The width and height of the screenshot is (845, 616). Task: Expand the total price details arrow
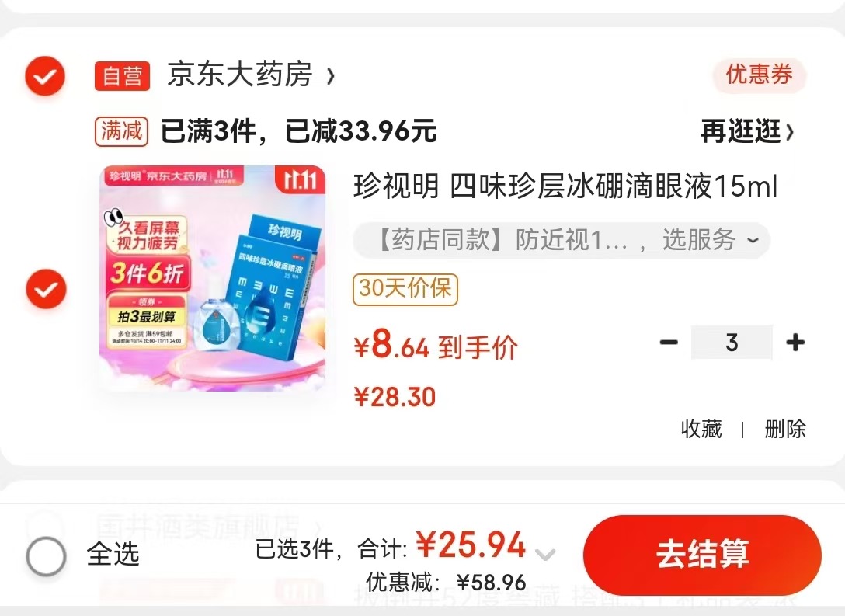[545, 554]
